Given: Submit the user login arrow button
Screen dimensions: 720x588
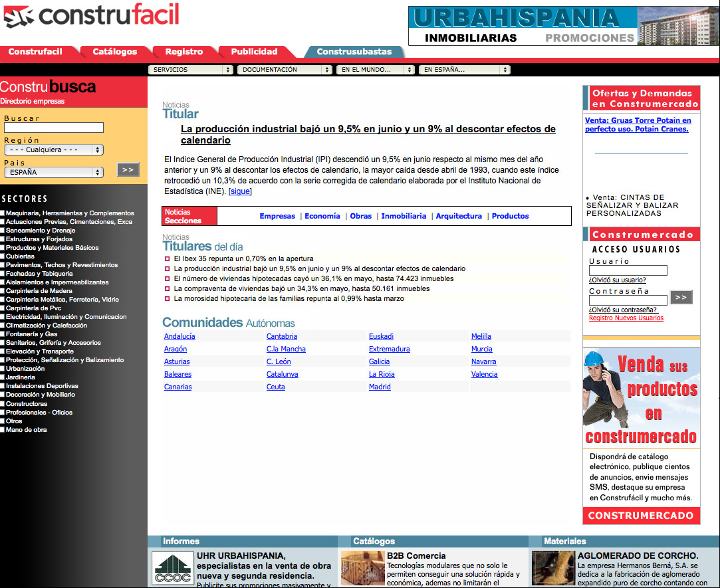Looking at the screenshot, I should pos(681,297).
